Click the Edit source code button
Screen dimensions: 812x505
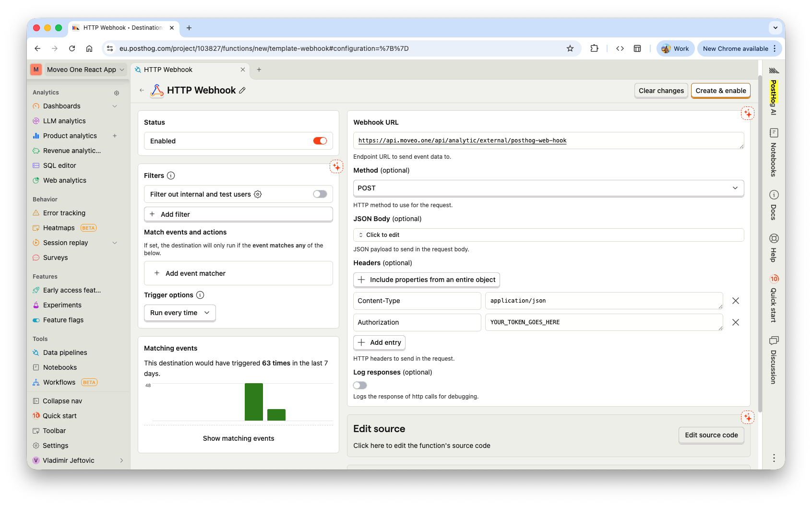(x=712, y=435)
